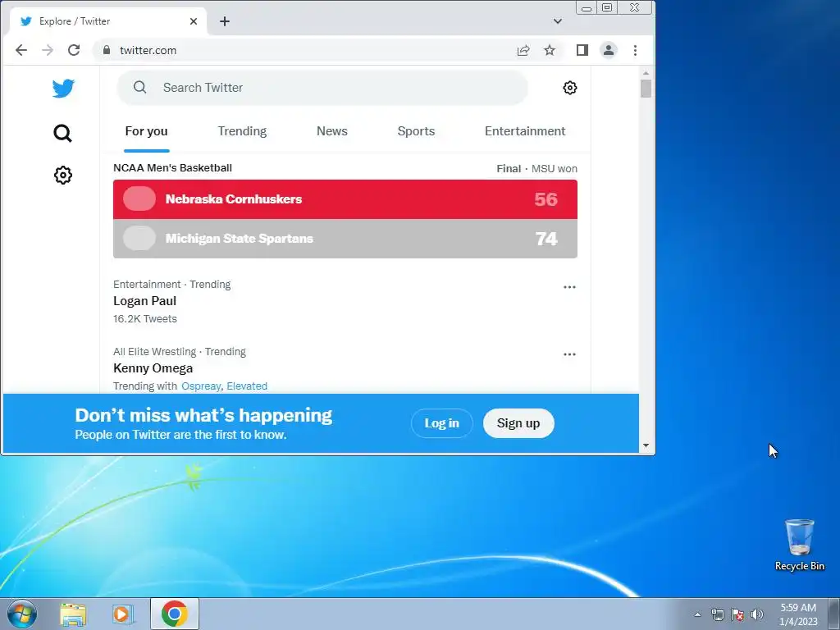Open the Recycle Bin desktop icon
The image size is (840, 630).
tap(799, 545)
